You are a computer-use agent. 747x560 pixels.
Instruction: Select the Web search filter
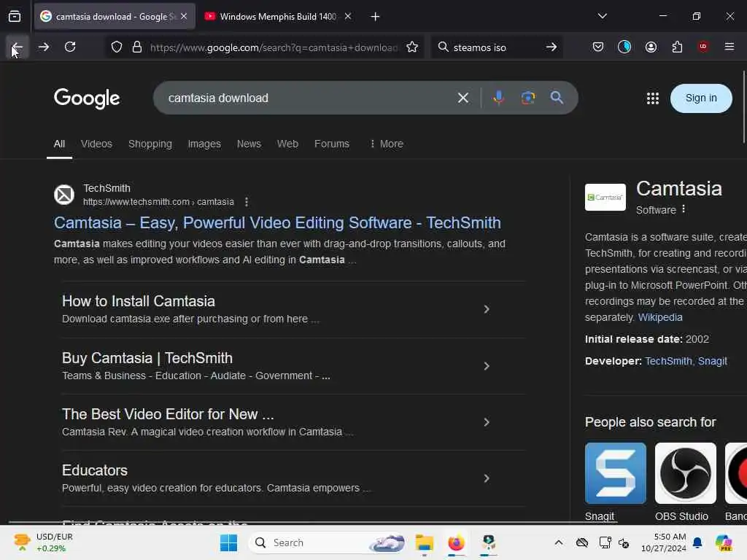tap(287, 144)
